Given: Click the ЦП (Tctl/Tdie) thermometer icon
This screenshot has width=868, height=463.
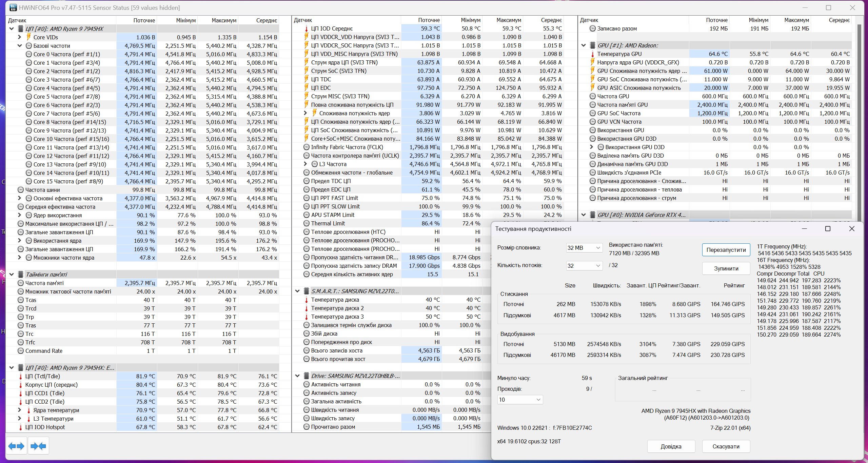Looking at the screenshot, I should coord(21,376).
